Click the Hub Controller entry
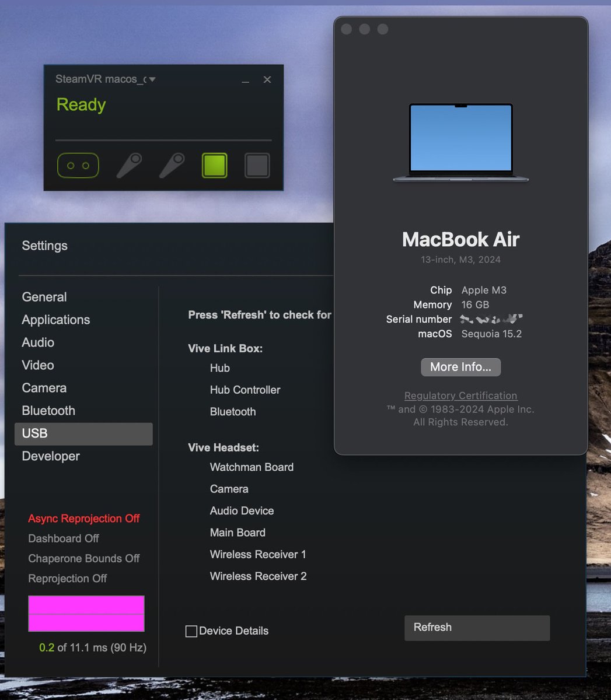The height and width of the screenshot is (700, 611). (245, 390)
